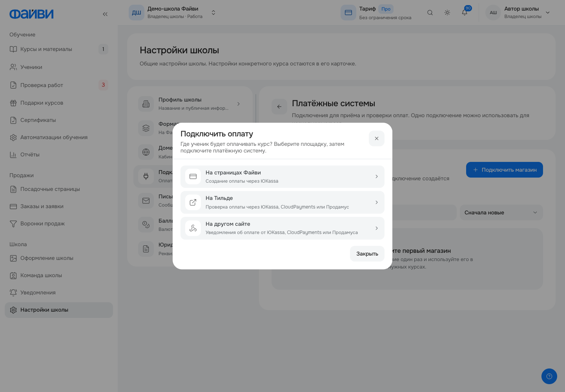Choose the На Тильде payment option
The width and height of the screenshot is (565, 392).
[x=282, y=202]
